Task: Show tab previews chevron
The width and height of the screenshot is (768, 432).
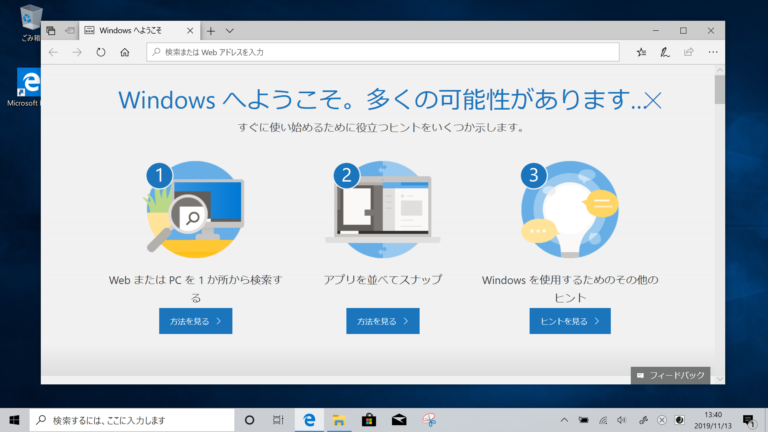Action: (229, 31)
